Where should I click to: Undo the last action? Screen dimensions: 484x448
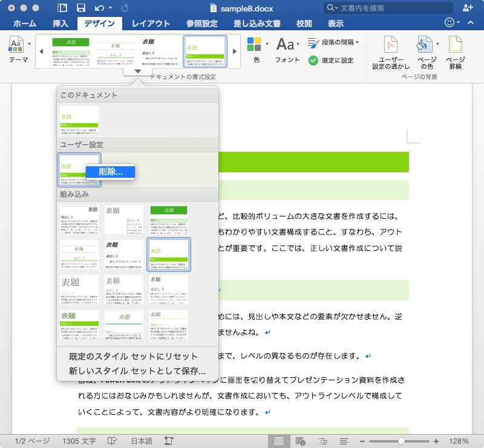(99, 8)
